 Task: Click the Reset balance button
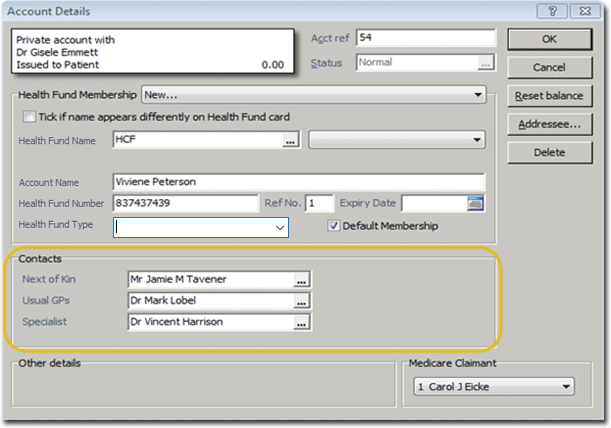pos(549,96)
